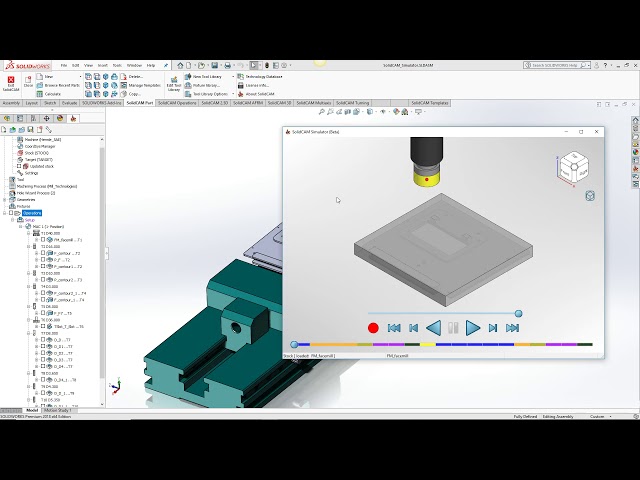Click Browse Recent Parts
This screenshot has width=640, height=480.
pyautogui.click(x=58, y=85)
